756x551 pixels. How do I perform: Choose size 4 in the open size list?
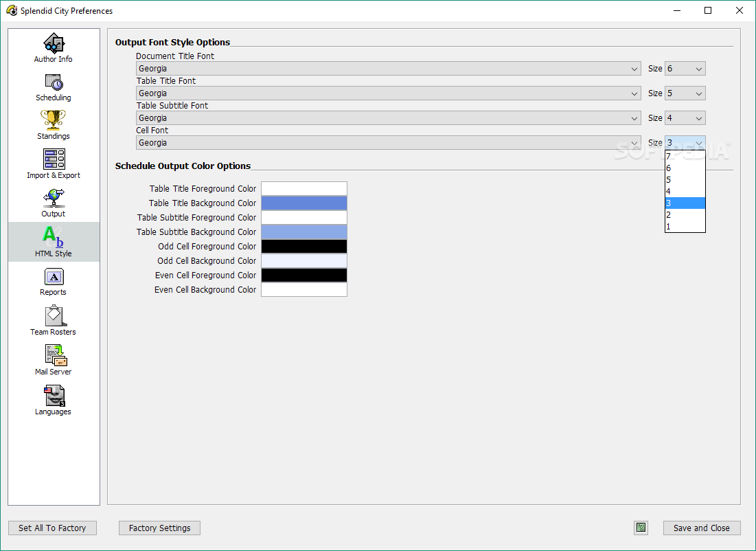click(685, 191)
